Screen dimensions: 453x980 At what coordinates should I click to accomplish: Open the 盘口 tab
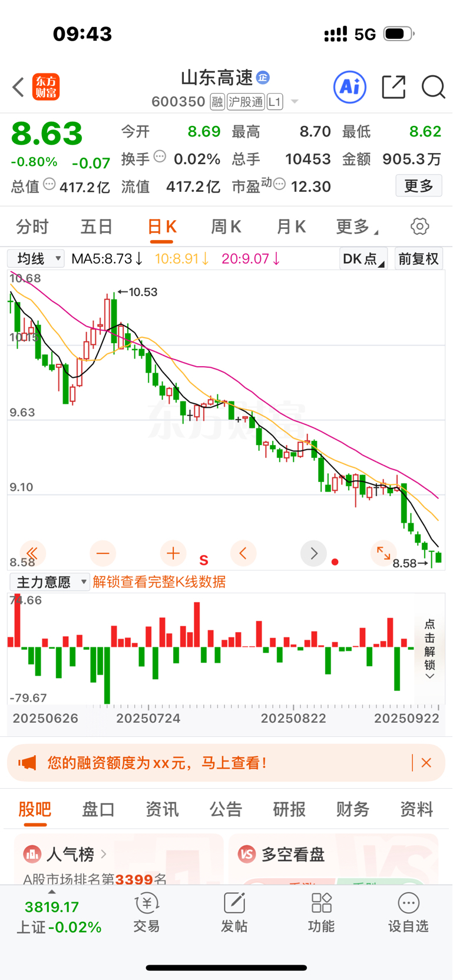pos(98,809)
